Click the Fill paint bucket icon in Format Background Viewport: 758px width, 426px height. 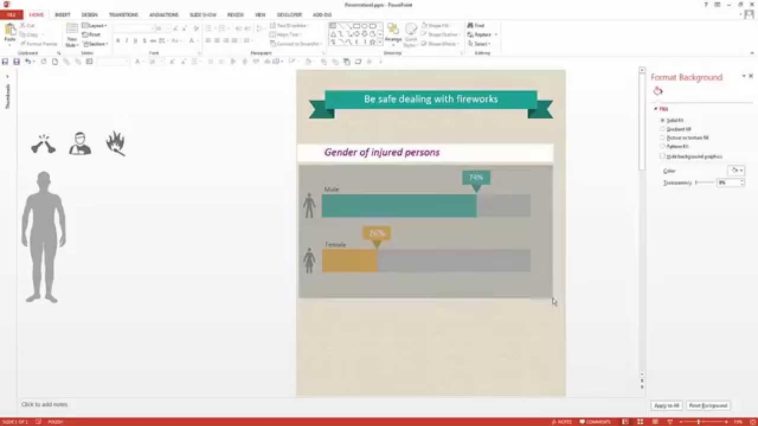click(x=659, y=91)
